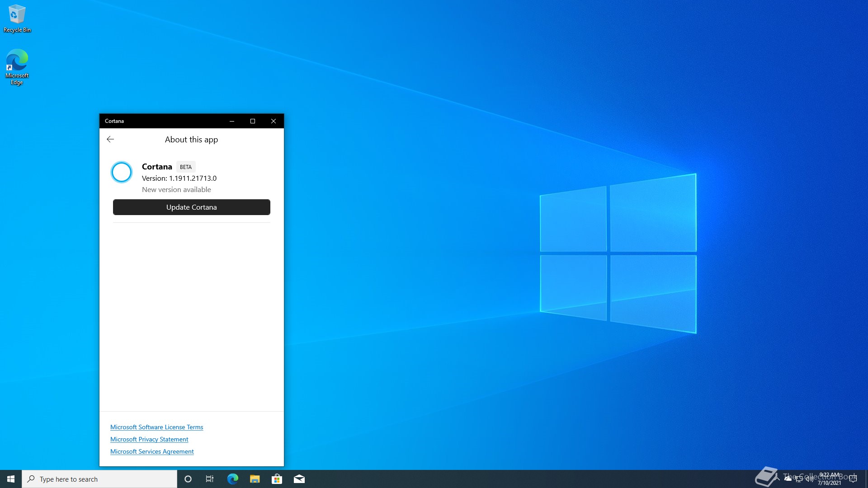Open Task View from the taskbar

[210, 479]
